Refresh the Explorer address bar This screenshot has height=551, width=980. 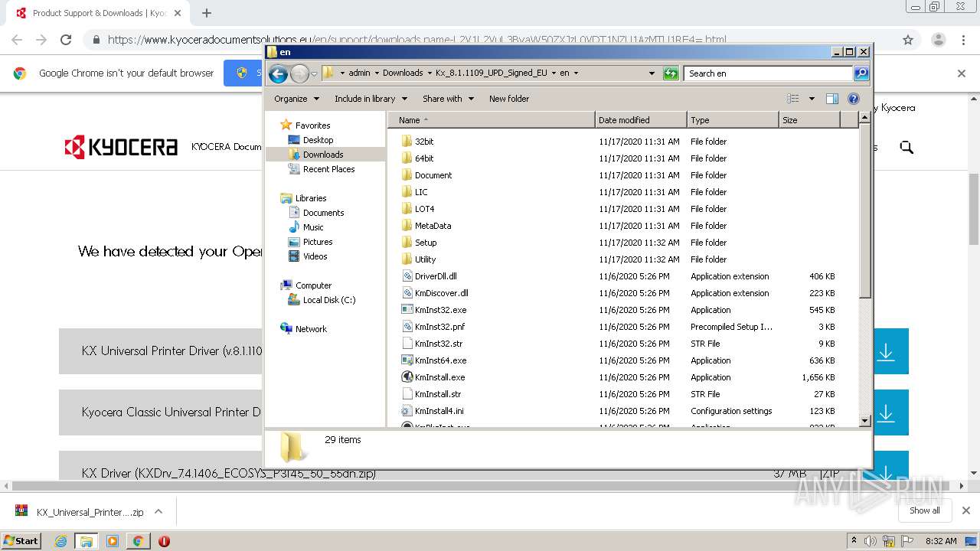click(x=671, y=73)
